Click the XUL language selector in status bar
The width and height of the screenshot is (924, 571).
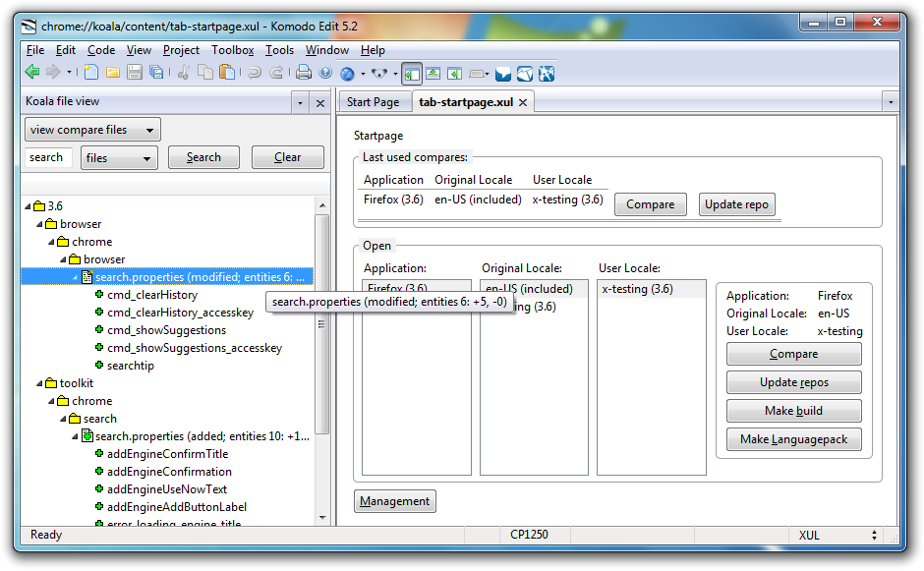[837, 535]
